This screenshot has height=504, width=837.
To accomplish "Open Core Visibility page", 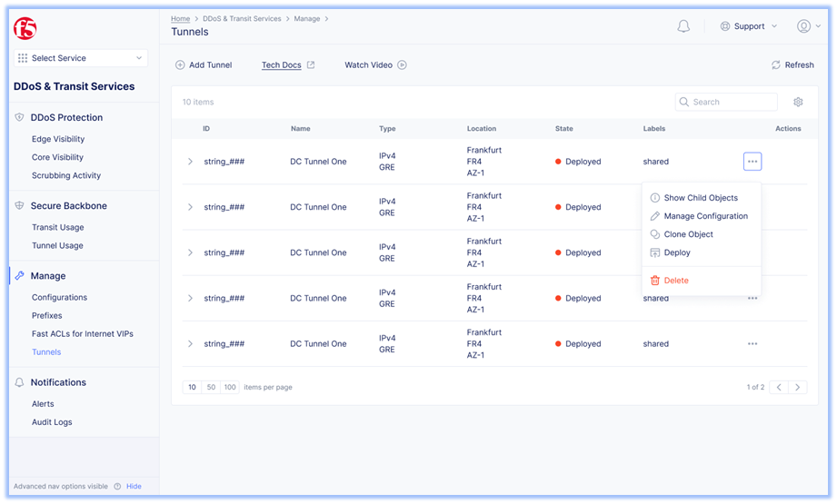I will tap(57, 157).
